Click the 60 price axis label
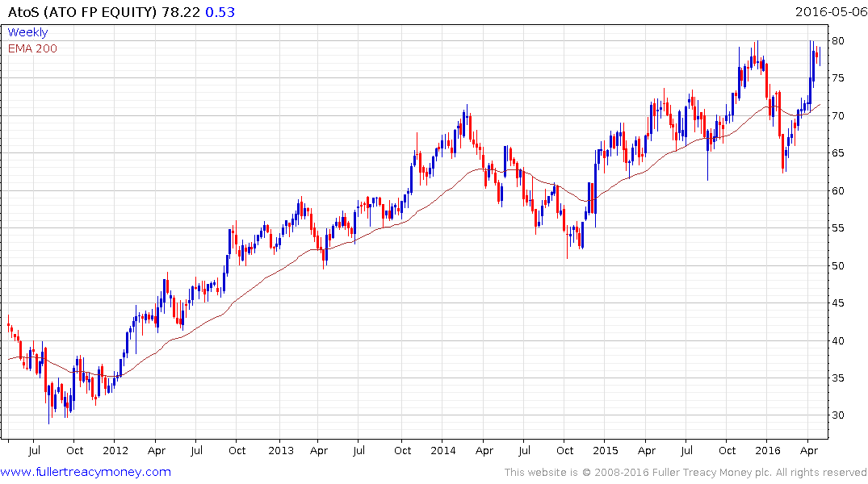The height and width of the screenshot is (484, 868). (837, 191)
